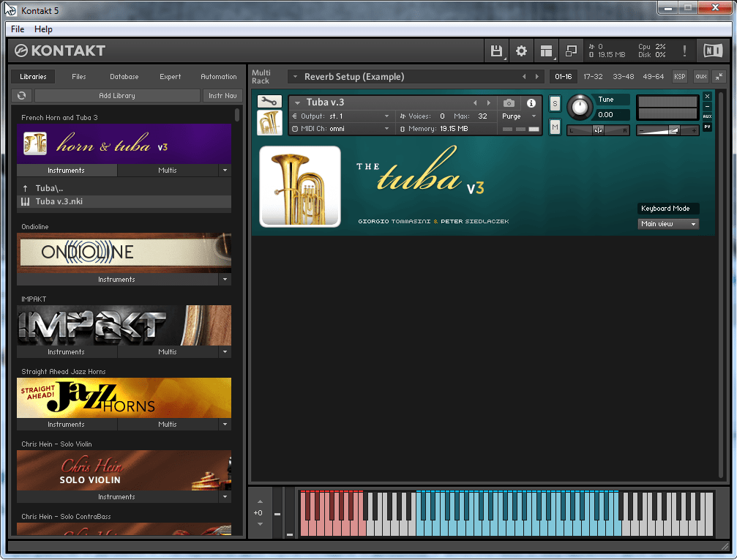Mute the Tuba v.3 instrument
Viewport: 737px width, 560px height.
point(555,127)
